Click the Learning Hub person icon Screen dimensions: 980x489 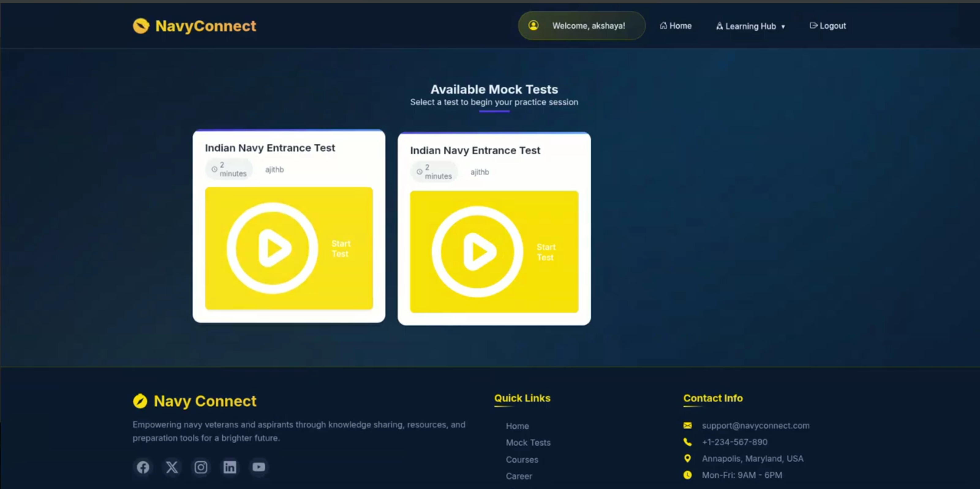(719, 26)
